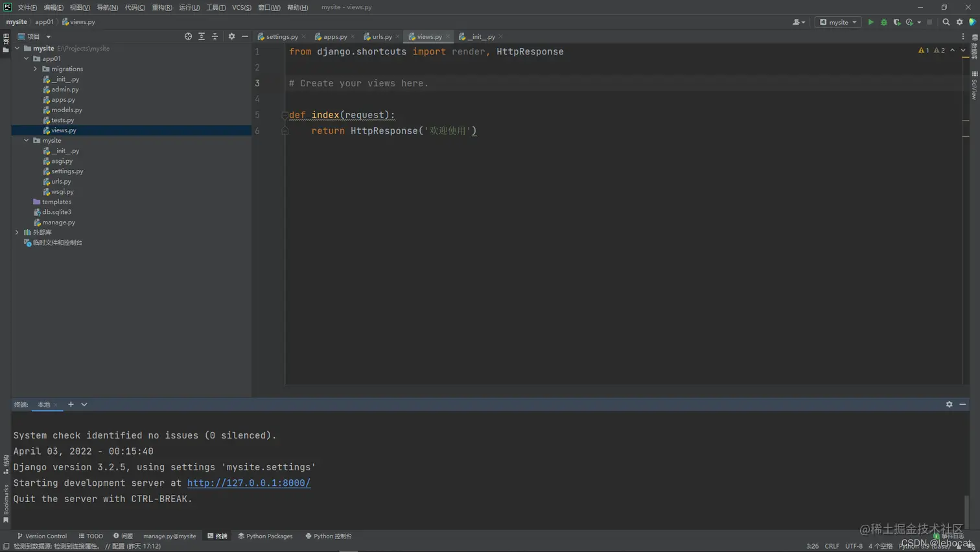Open IDE settings gear in top toolbar
This screenshot has width=980, height=552.
[959, 22]
